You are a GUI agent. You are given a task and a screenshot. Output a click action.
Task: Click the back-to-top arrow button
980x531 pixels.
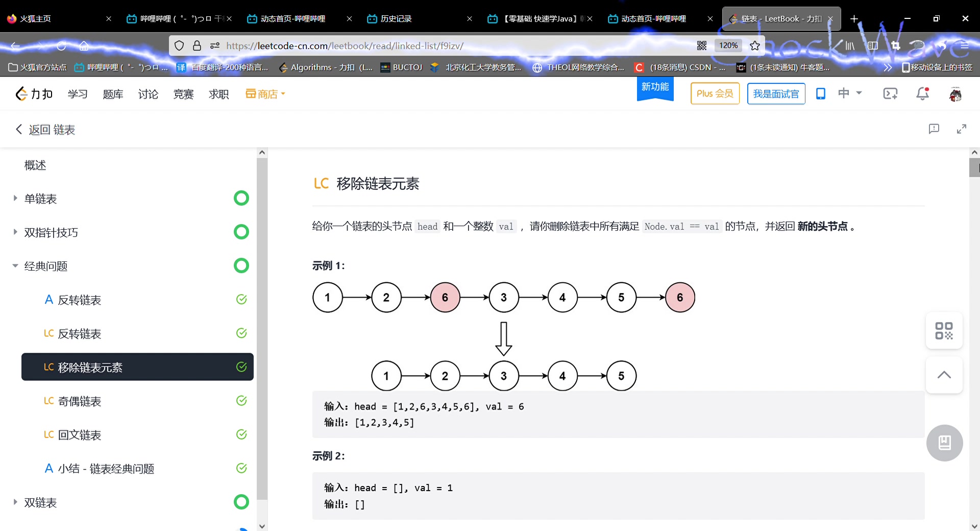coord(944,375)
